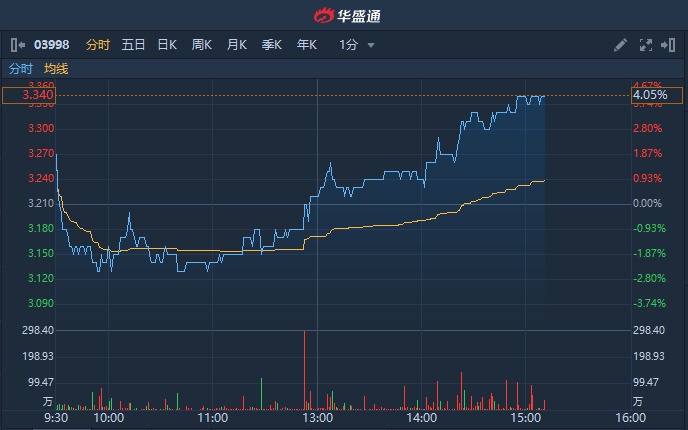
Task: Click the pop-out window icon at top right
Action: [x=668, y=45]
